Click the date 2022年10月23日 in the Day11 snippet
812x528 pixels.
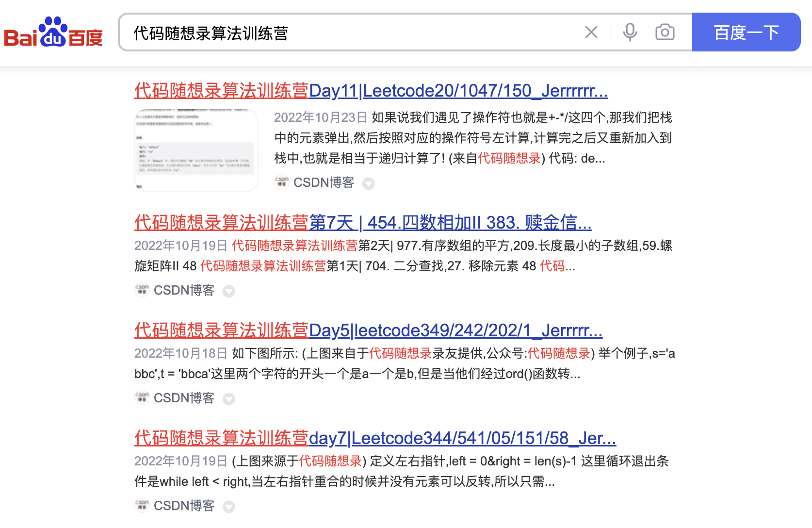(x=321, y=117)
